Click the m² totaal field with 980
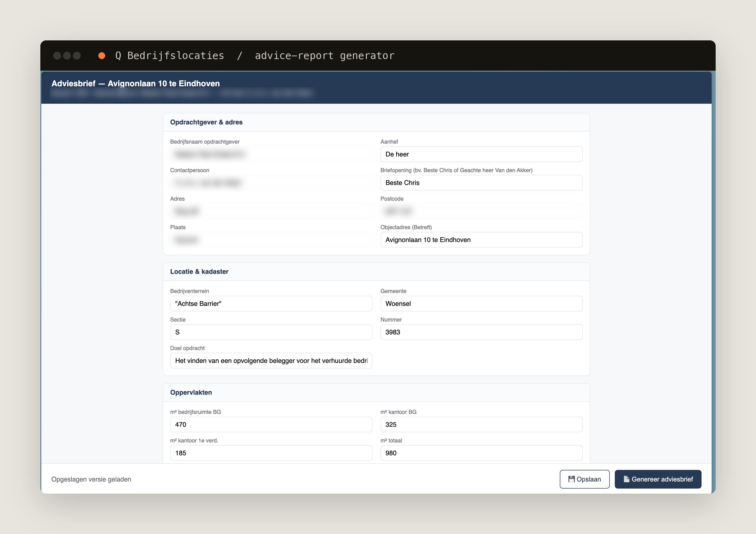This screenshot has width=756, height=534. pyautogui.click(x=481, y=453)
